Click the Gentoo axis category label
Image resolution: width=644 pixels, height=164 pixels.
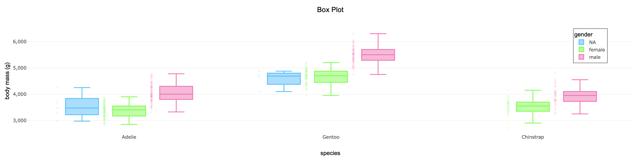(331, 137)
